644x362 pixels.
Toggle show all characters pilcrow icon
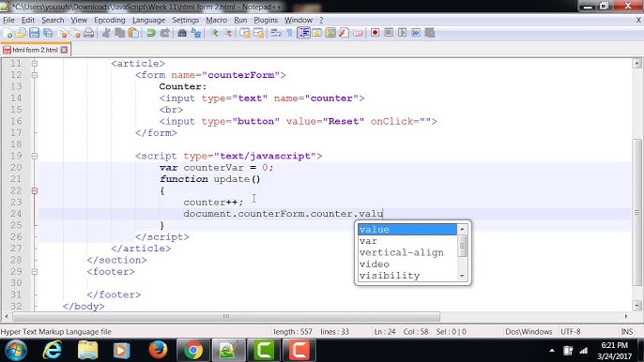(289, 33)
